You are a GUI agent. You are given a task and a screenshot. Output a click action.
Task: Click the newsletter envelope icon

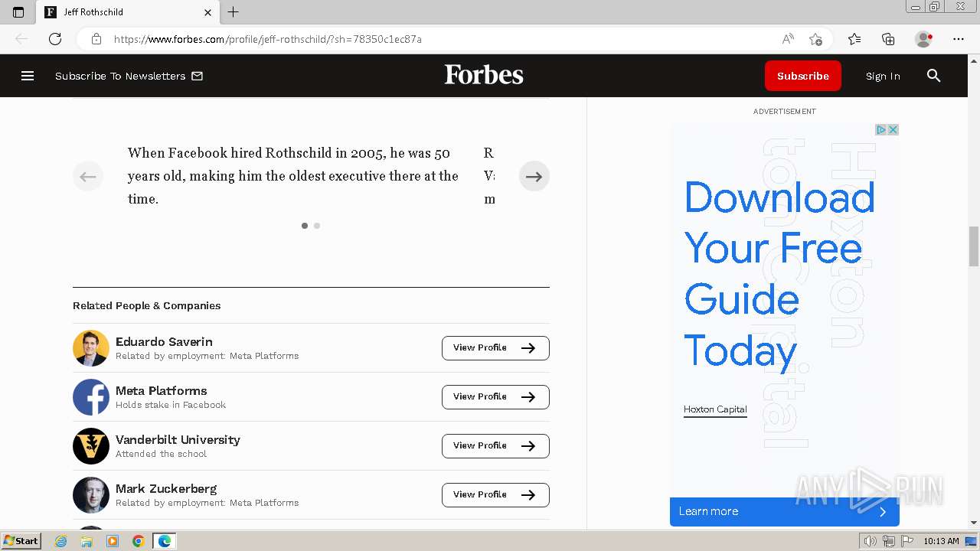coord(197,76)
